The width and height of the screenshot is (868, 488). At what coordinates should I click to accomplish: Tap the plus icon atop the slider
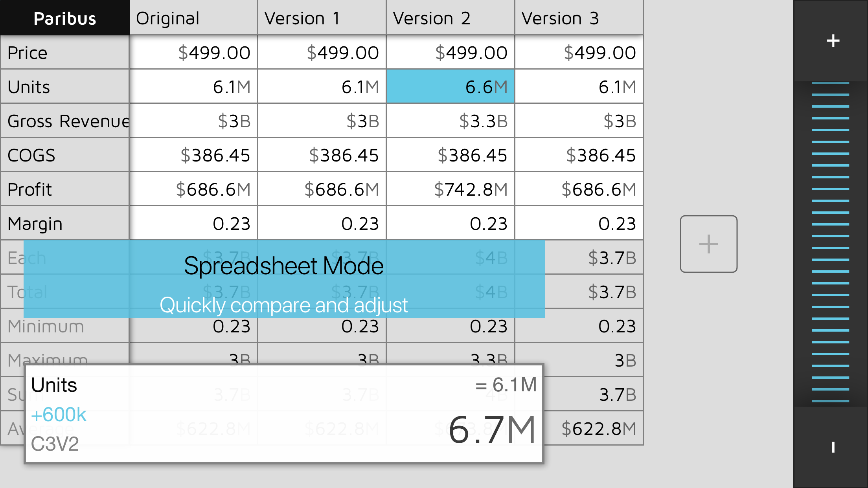pyautogui.click(x=833, y=40)
